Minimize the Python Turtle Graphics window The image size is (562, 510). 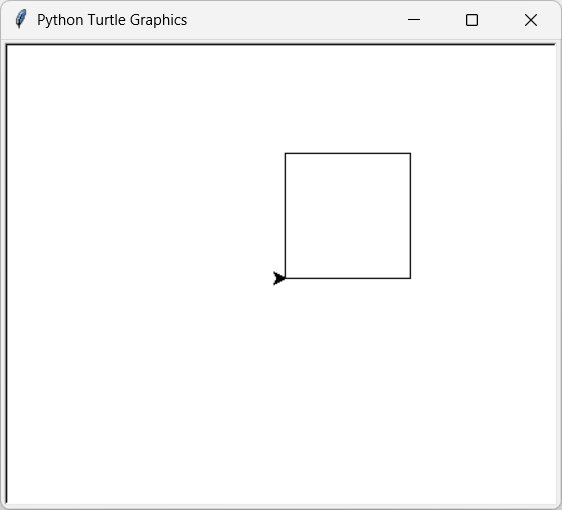(x=414, y=20)
